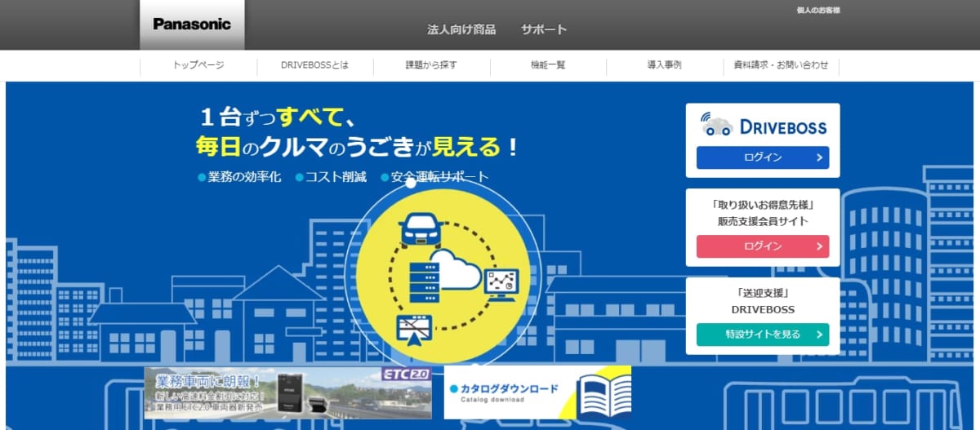
Task: Click the 「送迎支援」 DRIVEBOSS heading
Action: click(763, 302)
